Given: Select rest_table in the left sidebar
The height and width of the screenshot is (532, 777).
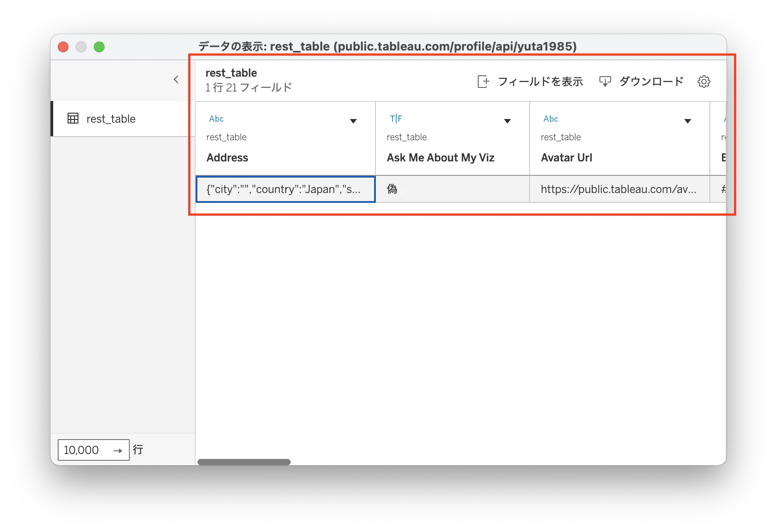Looking at the screenshot, I should [x=123, y=119].
